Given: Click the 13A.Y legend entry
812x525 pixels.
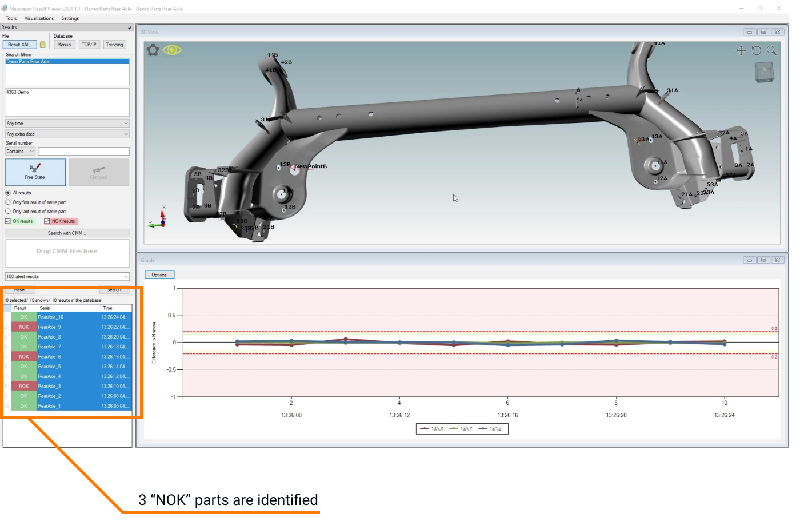Looking at the screenshot, I should click(461, 428).
